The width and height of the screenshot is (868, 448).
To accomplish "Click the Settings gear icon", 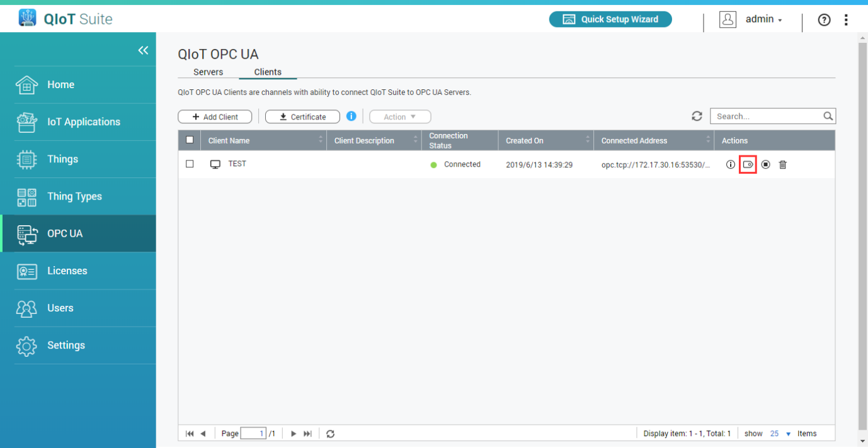I will pyautogui.click(x=26, y=345).
